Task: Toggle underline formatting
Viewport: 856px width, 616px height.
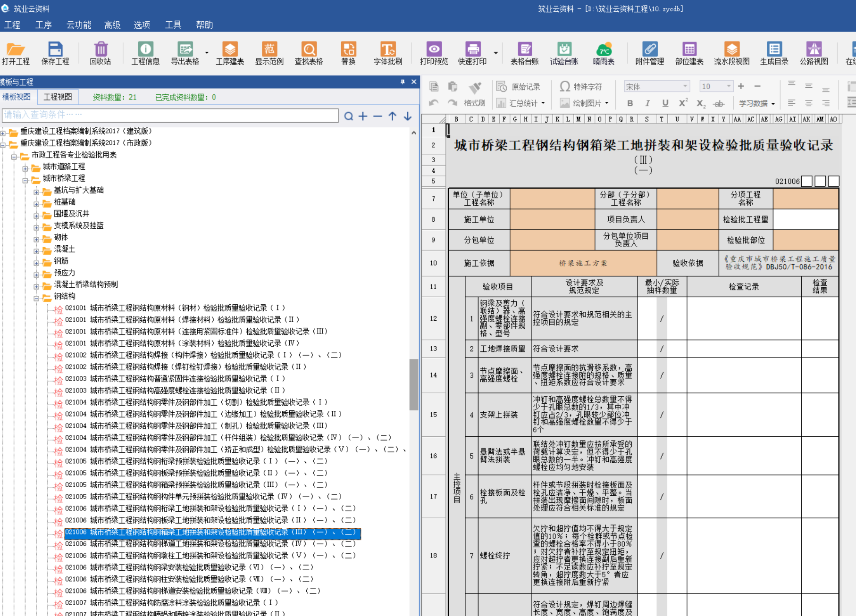Action: 665,103
